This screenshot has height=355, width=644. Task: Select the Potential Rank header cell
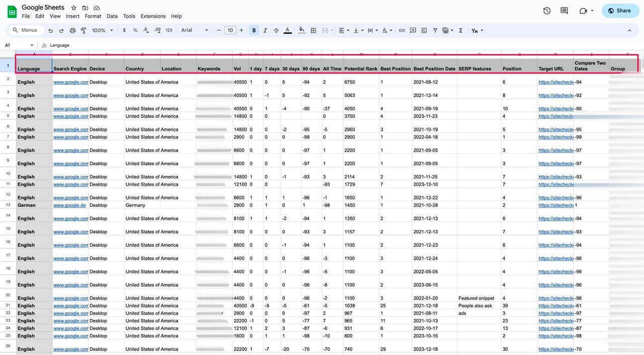point(361,65)
